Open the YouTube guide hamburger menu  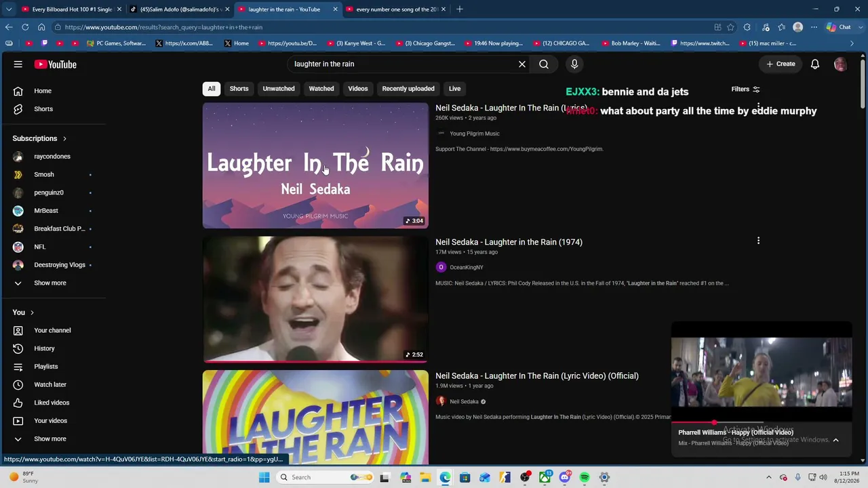pos(18,64)
